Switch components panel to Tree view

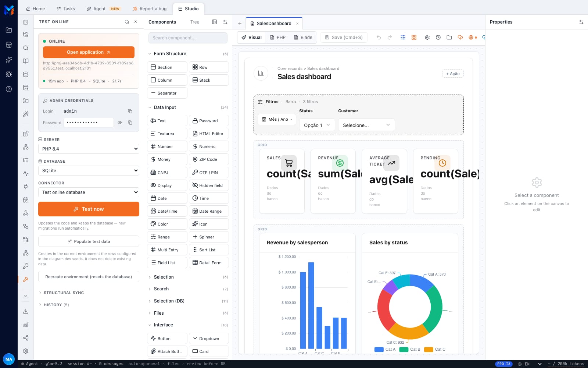(x=195, y=22)
